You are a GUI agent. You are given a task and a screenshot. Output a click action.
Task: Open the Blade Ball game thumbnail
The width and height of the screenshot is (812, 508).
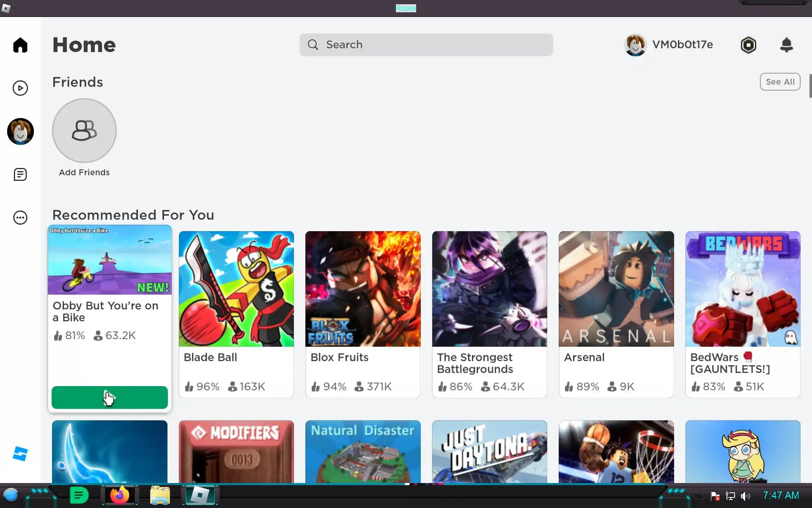tap(236, 289)
